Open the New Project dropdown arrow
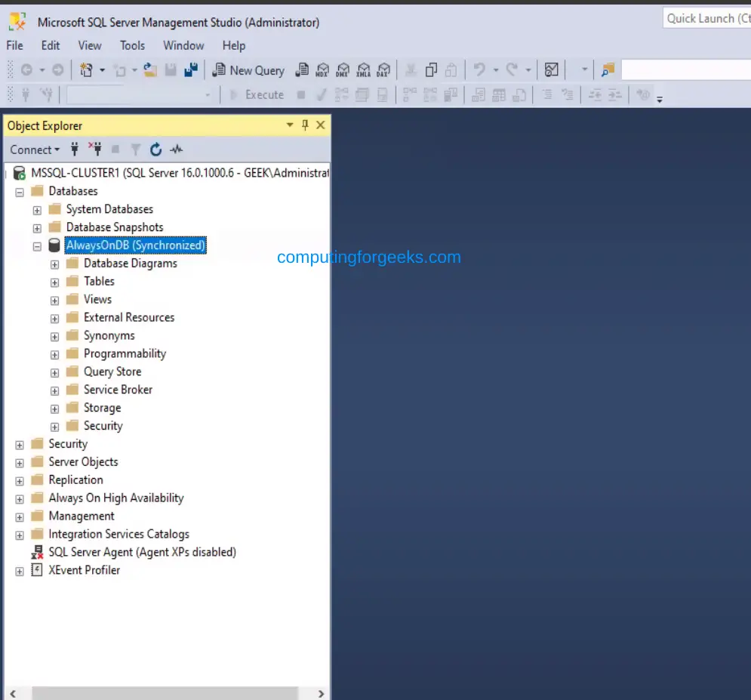 [102, 70]
